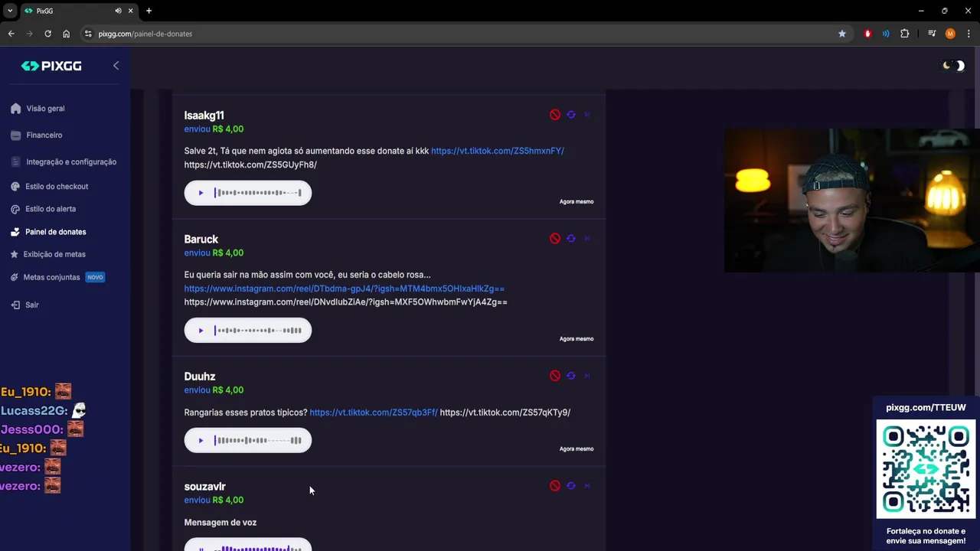Seek within the Isaakg11 audio waveform
This screenshot has width=980, height=551.
tap(258, 193)
